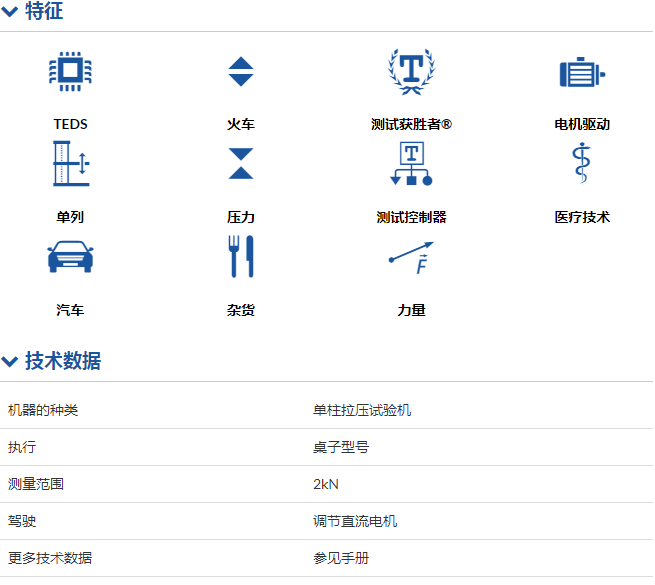Select the 测量范围 2kN value

tap(326, 484)
